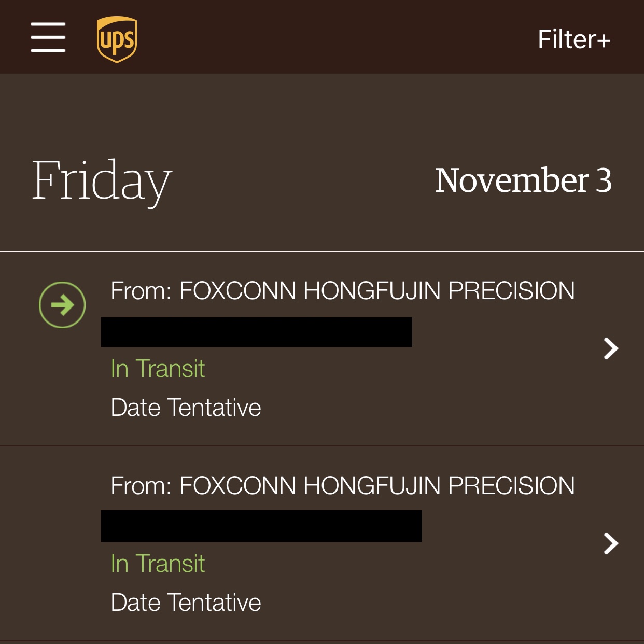Open the Filter+ options
Viewport: 644px width, 644px height.
(573, 39)
